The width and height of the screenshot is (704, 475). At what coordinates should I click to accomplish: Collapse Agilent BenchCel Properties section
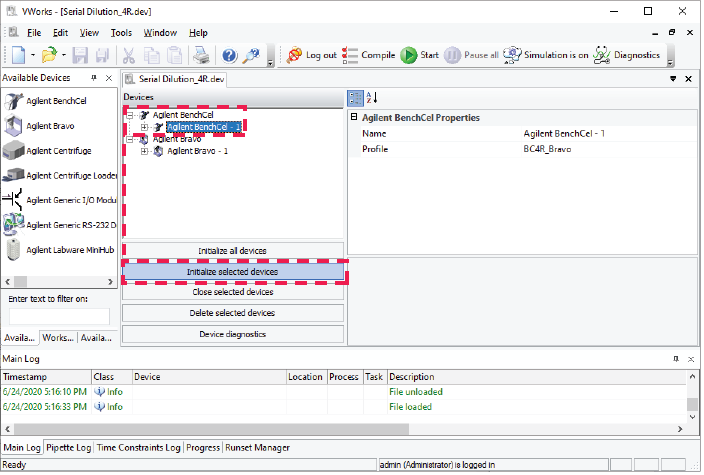[x=354, y=117]
